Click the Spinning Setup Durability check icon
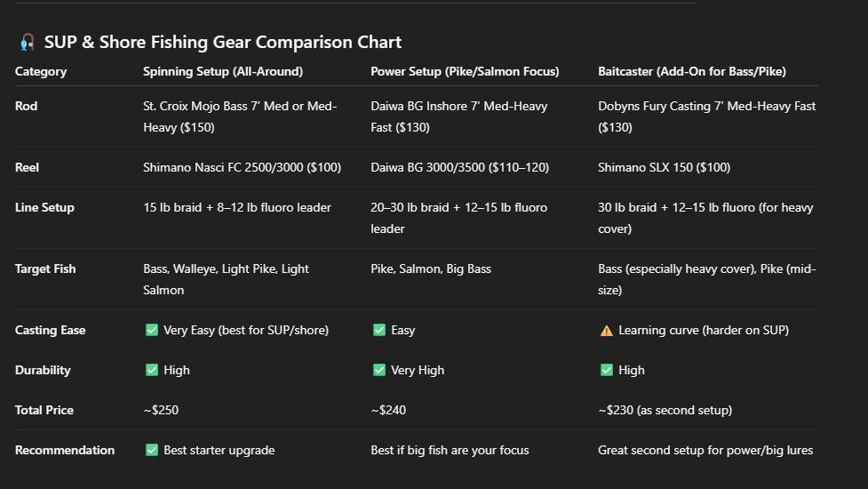Screen dimensions: 868x489 (152, 371)
